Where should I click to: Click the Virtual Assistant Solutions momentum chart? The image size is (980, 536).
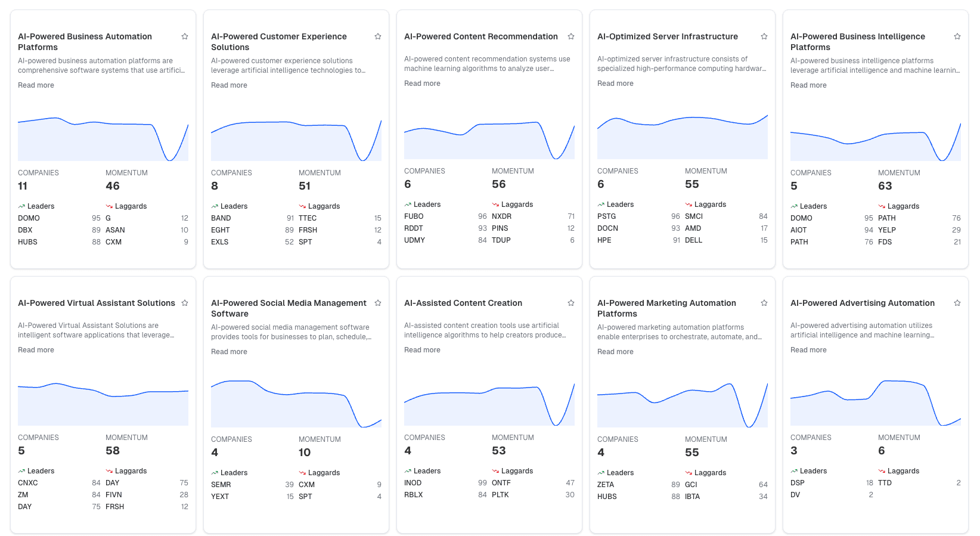pyautogui.click(x=103, y=404)
